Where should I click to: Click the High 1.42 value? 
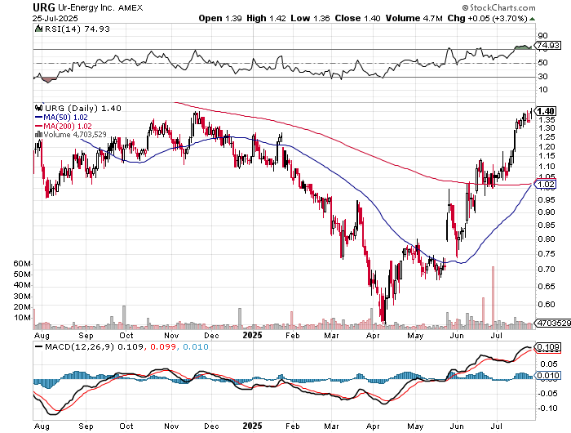pos(266,18)
